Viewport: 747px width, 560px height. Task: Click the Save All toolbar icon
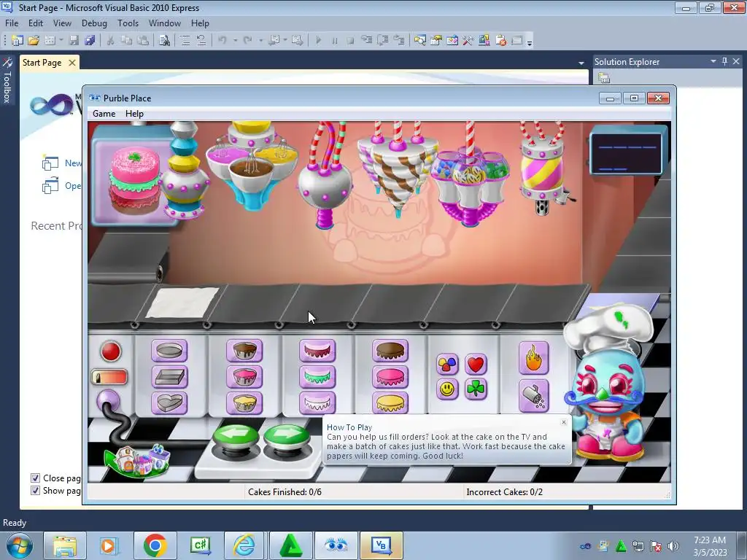point(90,41)
